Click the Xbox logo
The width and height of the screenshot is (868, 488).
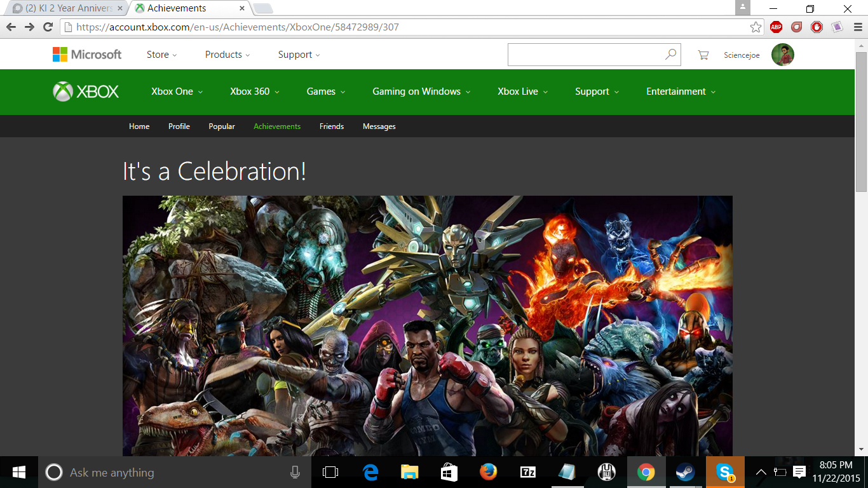[86, 91]
